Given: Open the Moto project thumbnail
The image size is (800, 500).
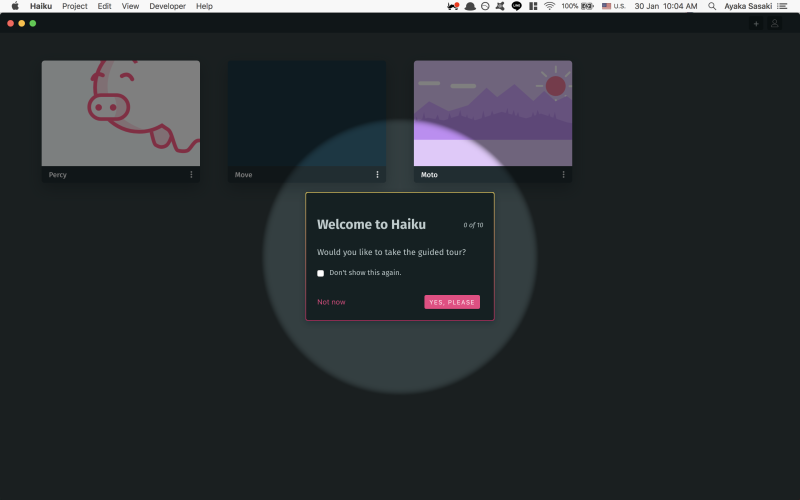Looking at the screenshot, I should [x=493, y=113].
